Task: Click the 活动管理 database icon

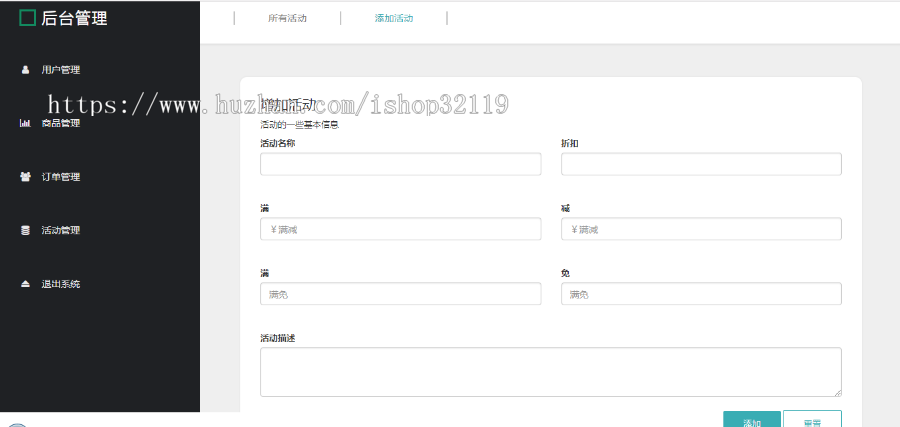Action: coord(25,230)
